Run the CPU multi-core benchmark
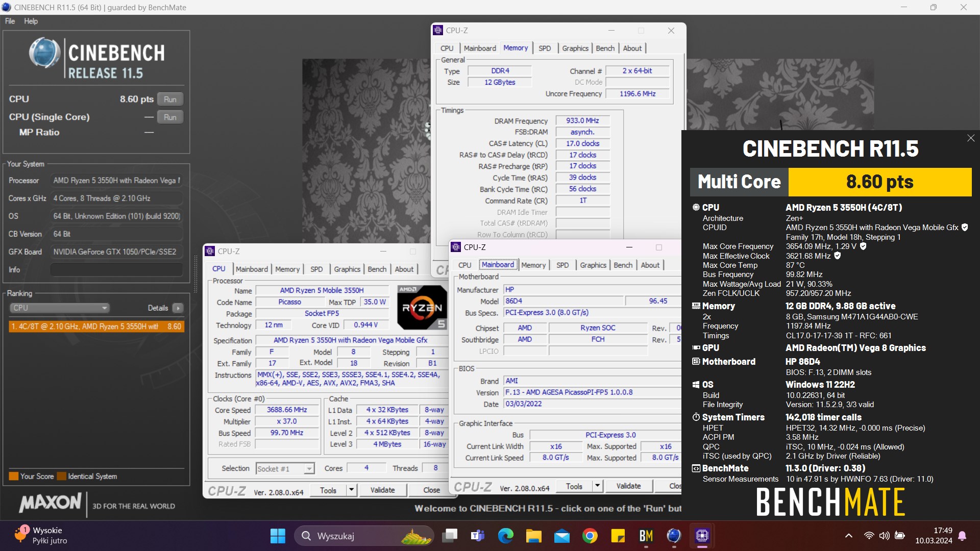This screenshot has width=980, height=551. [x=170, y=99]
